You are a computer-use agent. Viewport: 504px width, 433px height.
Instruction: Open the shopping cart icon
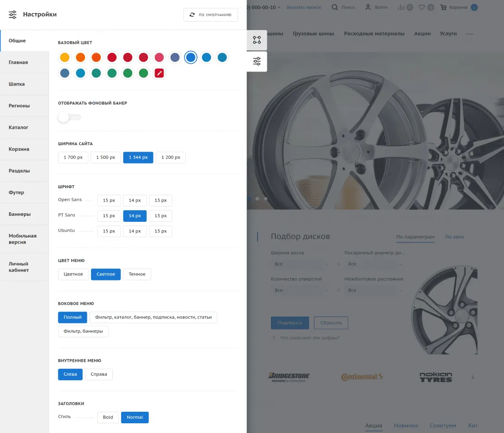tap(443, 7)
